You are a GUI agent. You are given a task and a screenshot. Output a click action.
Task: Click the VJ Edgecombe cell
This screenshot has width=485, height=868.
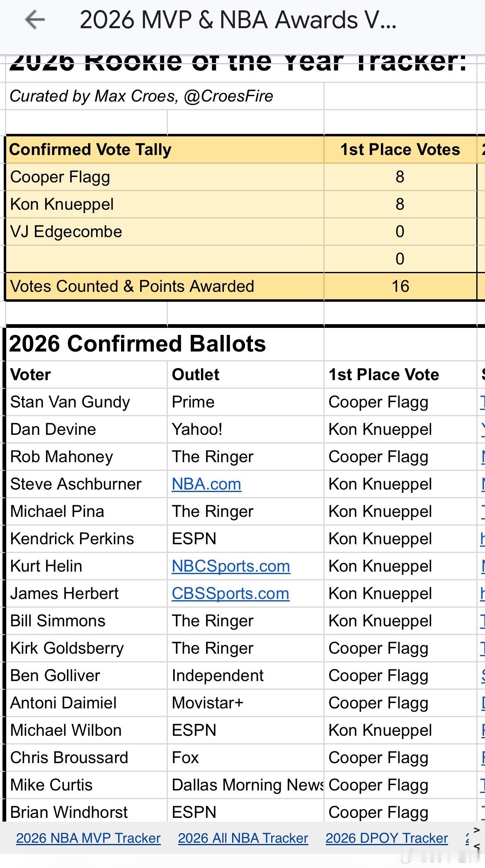66,232
